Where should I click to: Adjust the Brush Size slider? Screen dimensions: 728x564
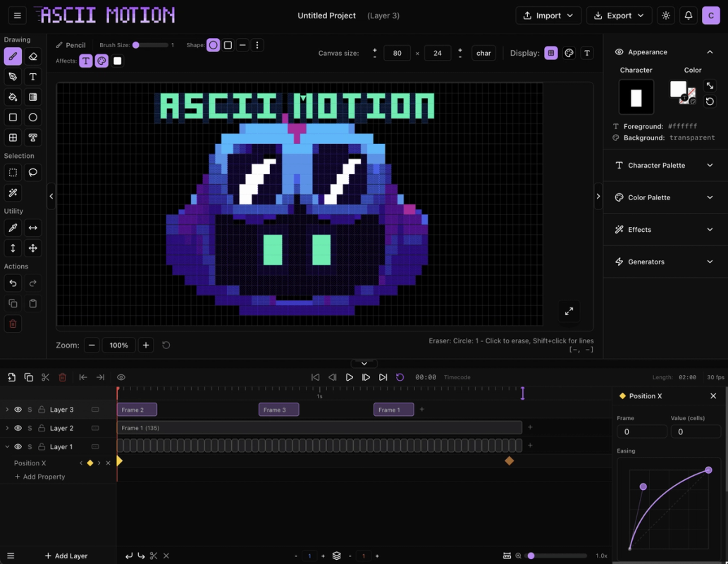151,45
